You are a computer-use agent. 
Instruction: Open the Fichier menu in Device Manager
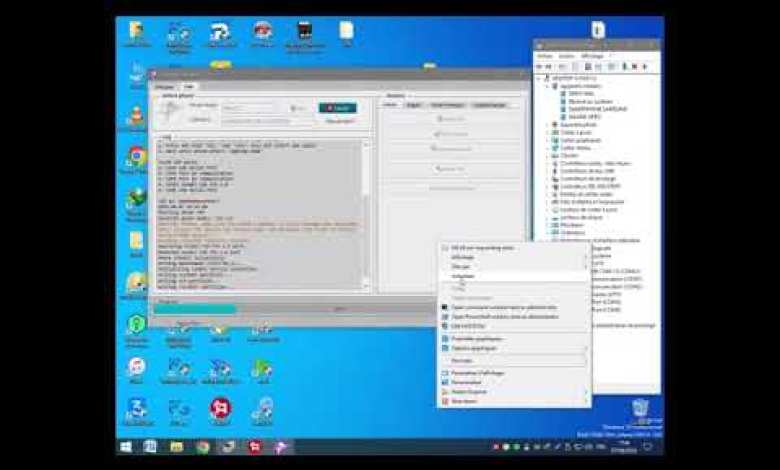[544, 56]
